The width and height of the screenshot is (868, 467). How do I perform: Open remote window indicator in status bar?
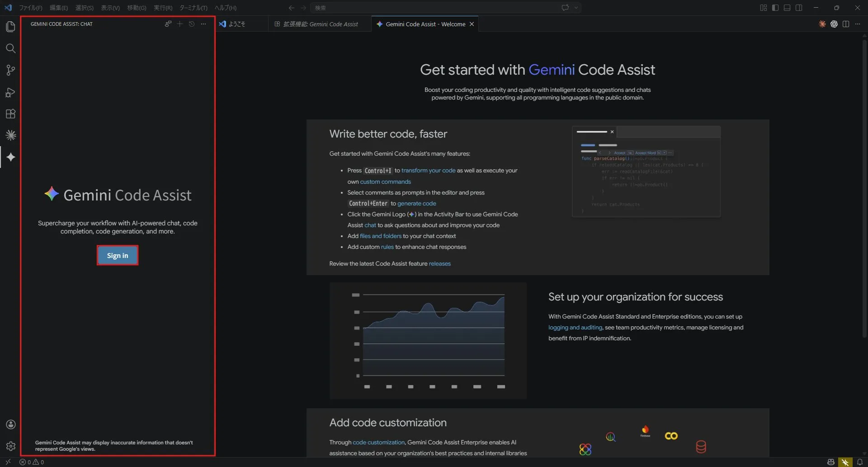pos(8,462)
